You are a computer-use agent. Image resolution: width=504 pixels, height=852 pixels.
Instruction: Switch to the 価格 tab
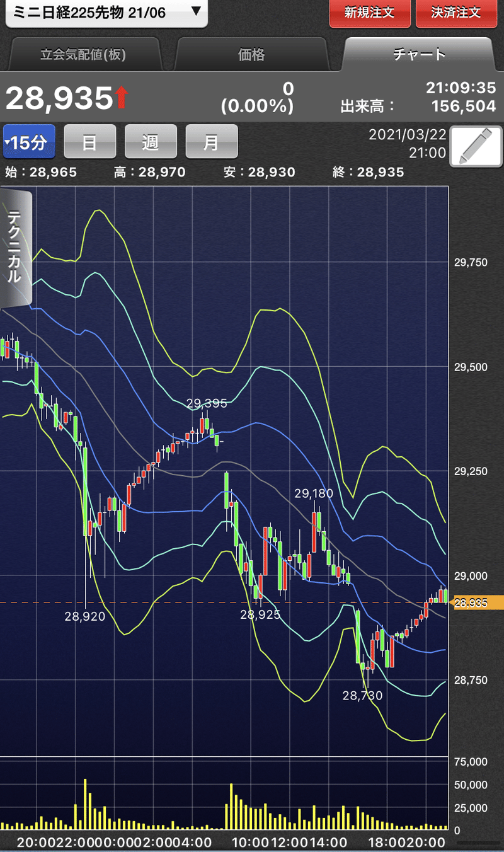pyautogui.click(x=251, y=55)
